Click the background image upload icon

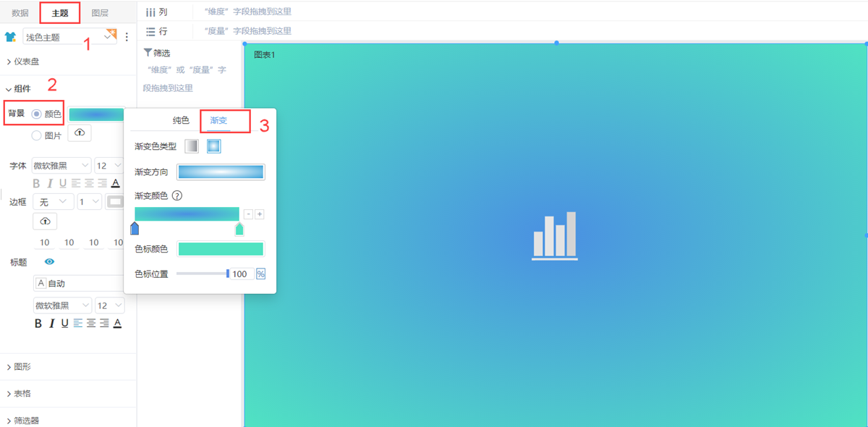pyautogui.click(x=79, y=133)
